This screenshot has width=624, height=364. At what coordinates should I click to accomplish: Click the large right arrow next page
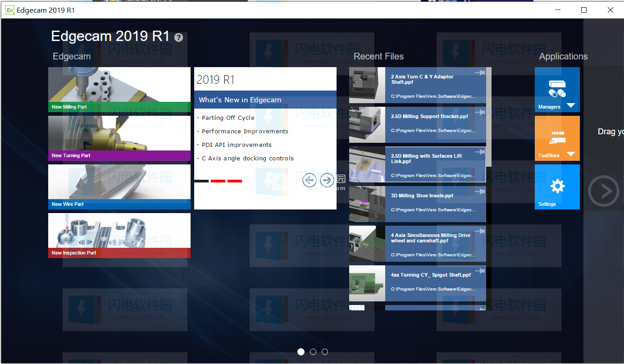604,191
